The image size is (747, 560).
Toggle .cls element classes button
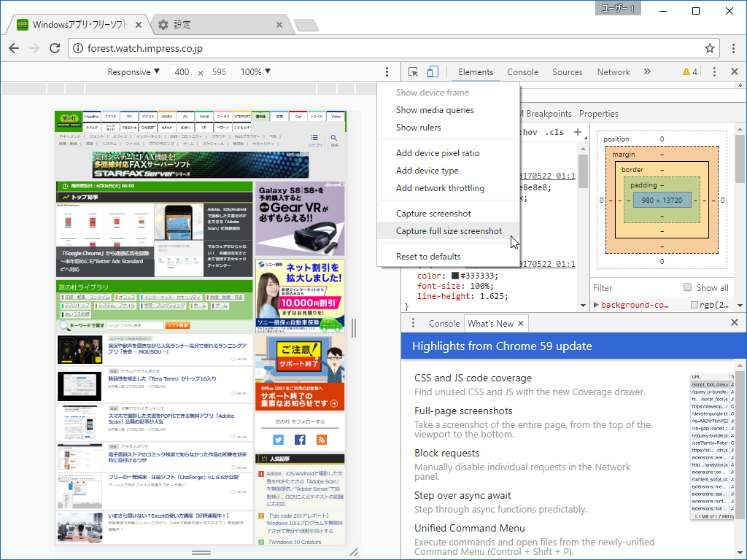554,133
